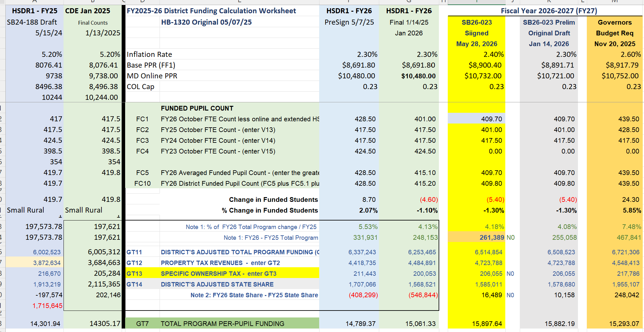Click the red 1,715,645 value

(x=47, y=306)
